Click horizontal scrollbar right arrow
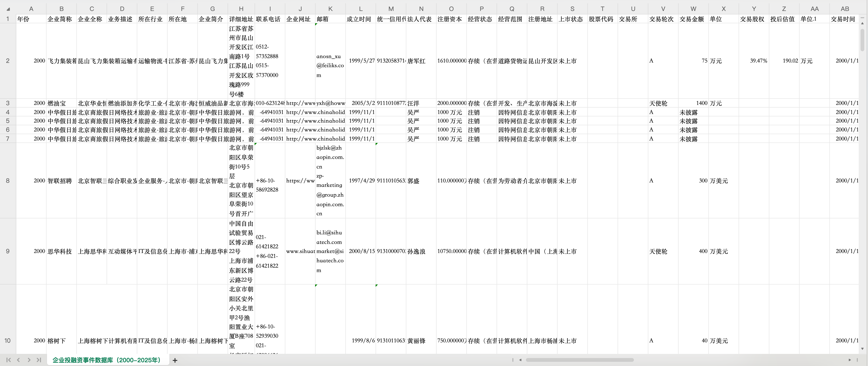This screenshot has height=366, width=868. [849, 360]
